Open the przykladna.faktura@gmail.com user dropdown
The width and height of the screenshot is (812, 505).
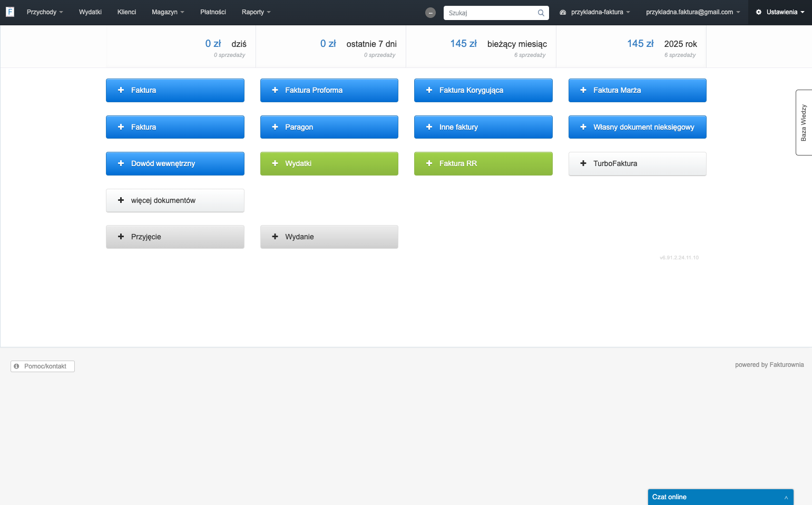tap(693, 12)
